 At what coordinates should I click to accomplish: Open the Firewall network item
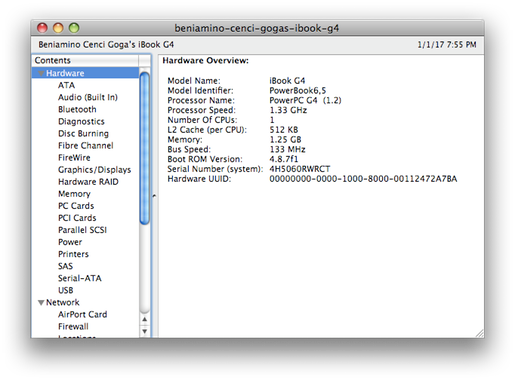(73, 326)
